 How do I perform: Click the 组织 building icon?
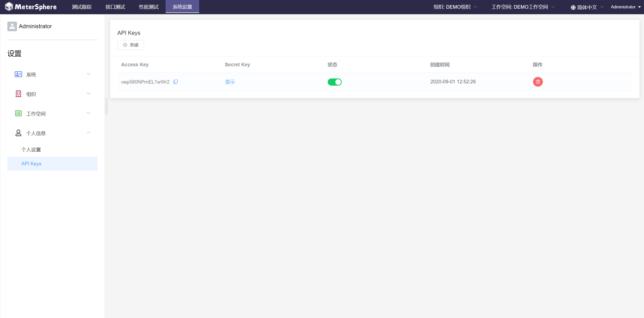[18, 94]
